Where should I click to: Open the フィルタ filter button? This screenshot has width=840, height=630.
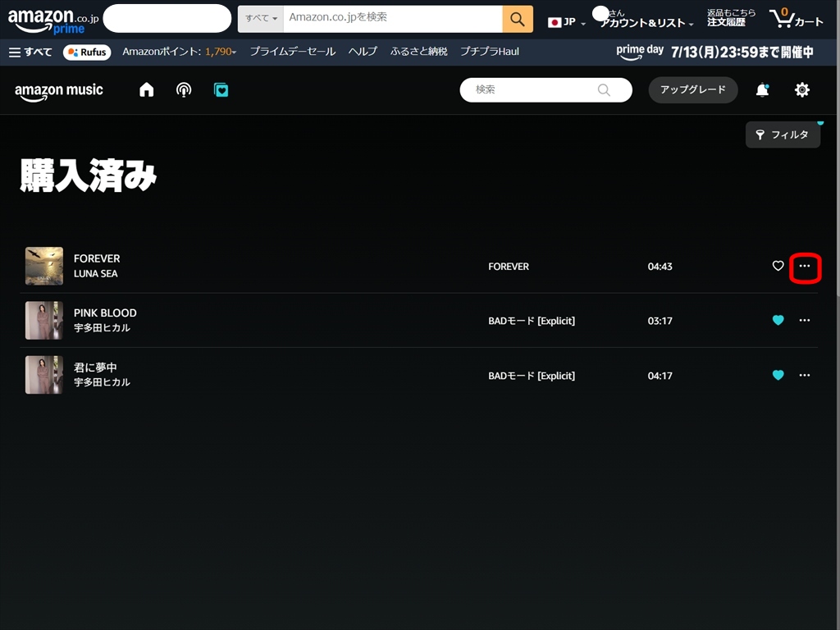(x=783, y=135)
